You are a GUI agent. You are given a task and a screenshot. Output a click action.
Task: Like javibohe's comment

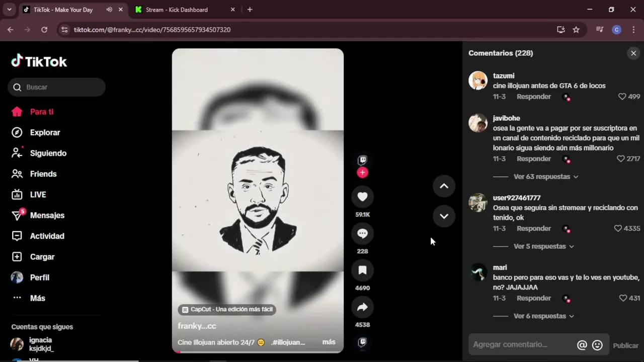(620, 159)
